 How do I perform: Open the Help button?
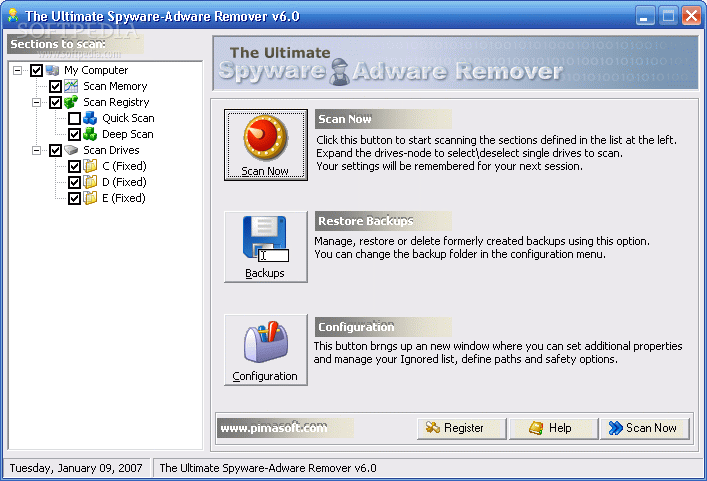[554, 428]
